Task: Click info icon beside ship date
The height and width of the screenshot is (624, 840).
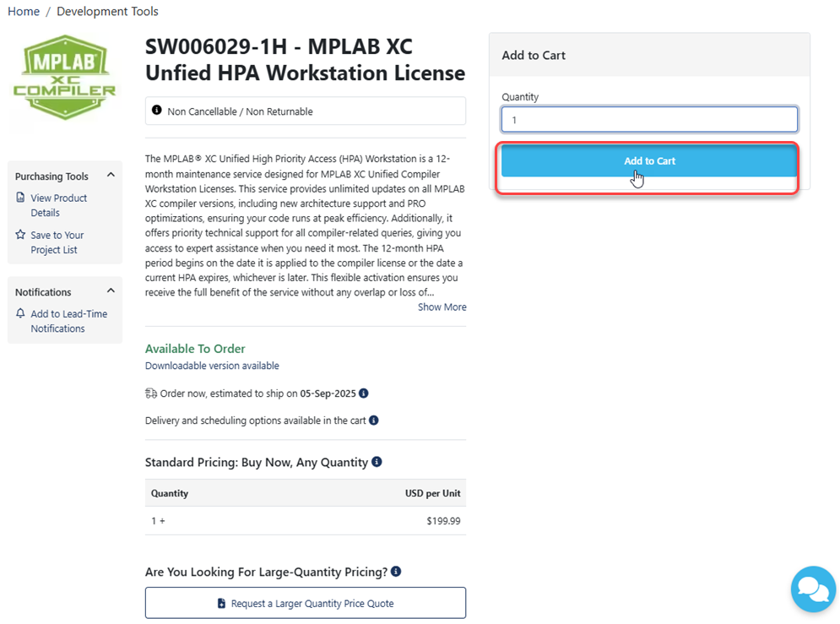Action: [x=364, y=393]
